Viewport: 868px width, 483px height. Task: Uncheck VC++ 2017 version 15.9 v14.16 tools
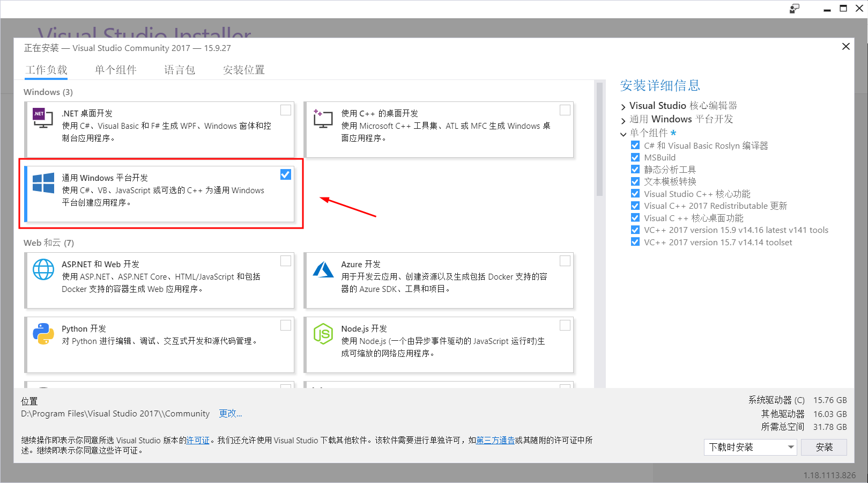635,230
